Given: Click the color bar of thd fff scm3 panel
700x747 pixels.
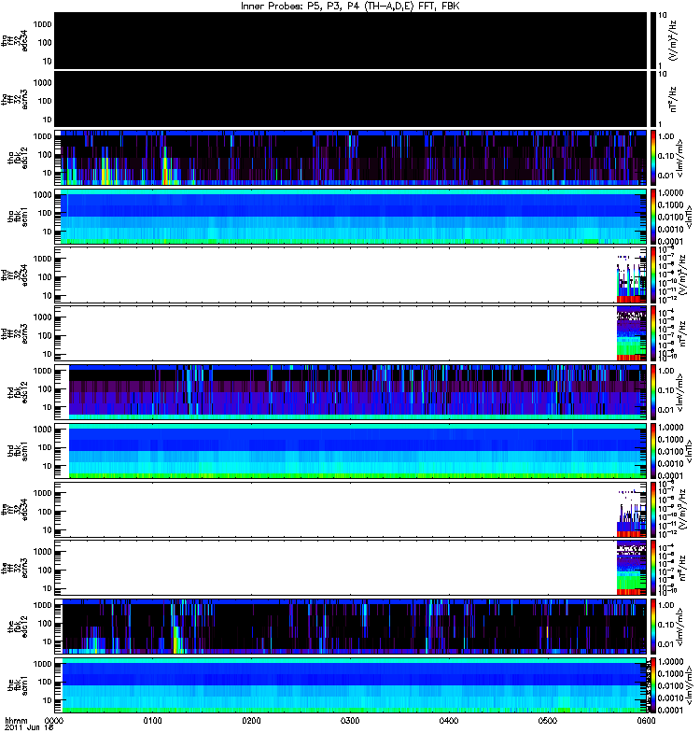Looking at the screenshot, I should click(653, 333).
